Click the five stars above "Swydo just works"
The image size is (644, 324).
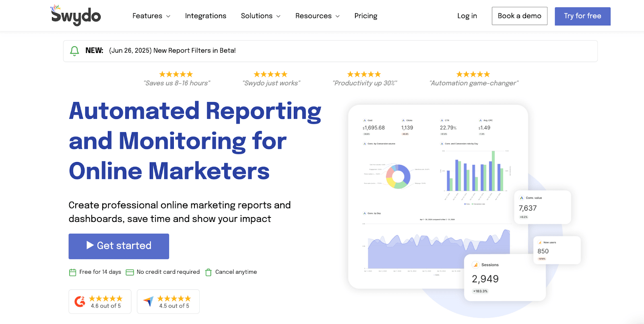click(x=270, y=74)
